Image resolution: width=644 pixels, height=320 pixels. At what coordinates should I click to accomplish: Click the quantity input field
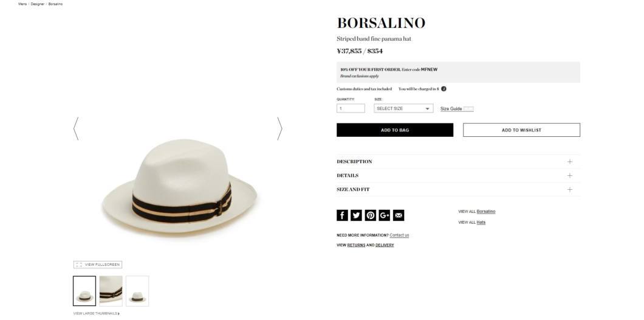351,108
